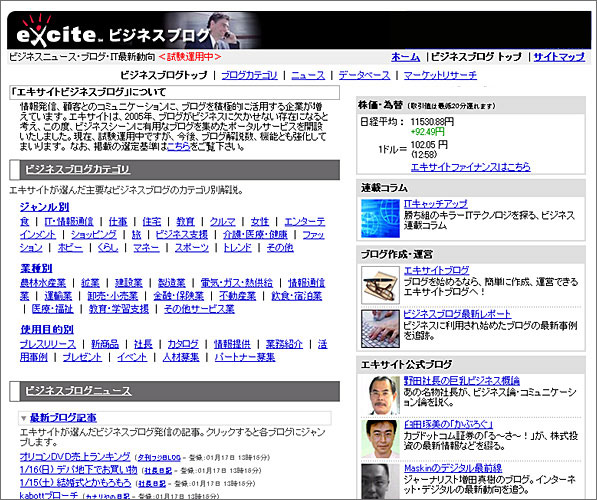Open the 医療・福祉 industry link
Image resolution: width=597 pixels, height=500 pixels.
click(x=53, y=309)
